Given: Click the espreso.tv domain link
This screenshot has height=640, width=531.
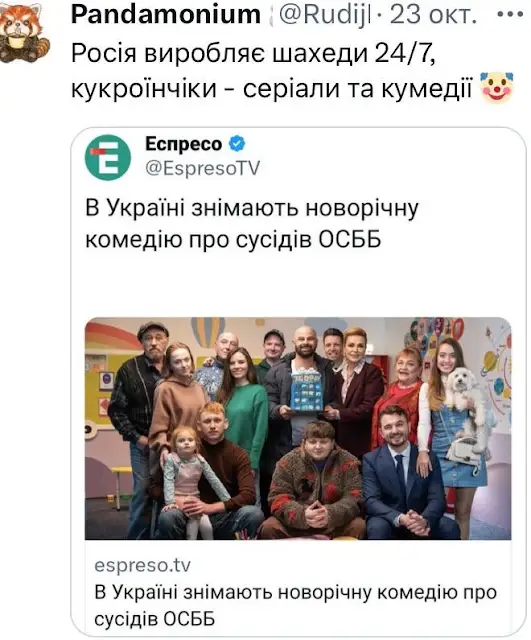Looking at the screenshot, I should [x=142, y=566].
